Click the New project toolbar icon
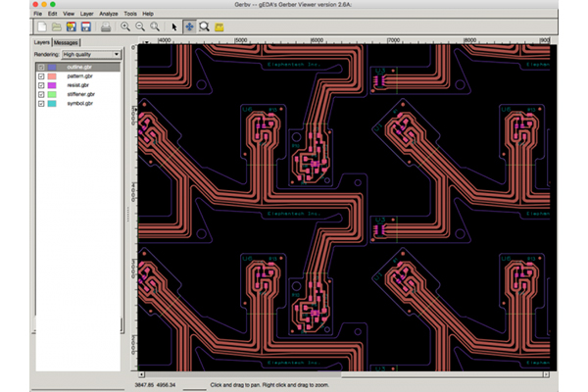 point(40,26)
